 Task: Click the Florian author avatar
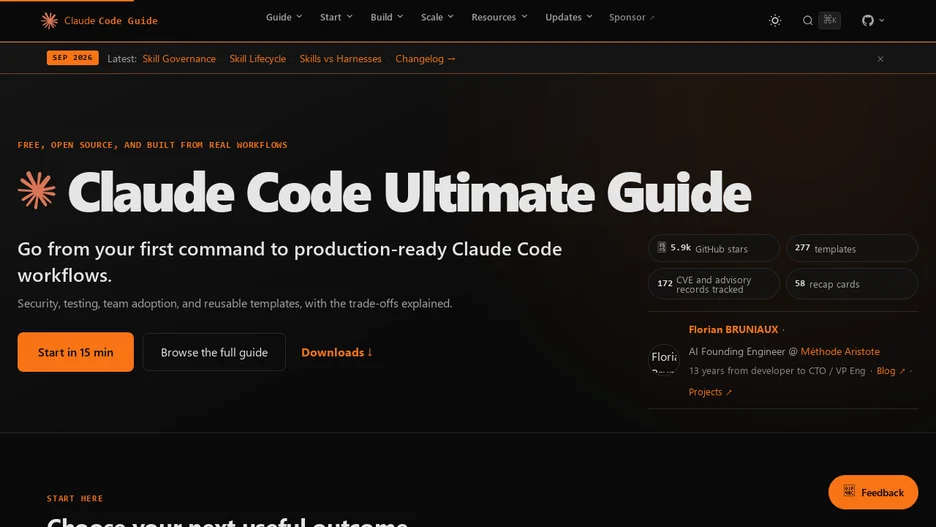(664, 359)
